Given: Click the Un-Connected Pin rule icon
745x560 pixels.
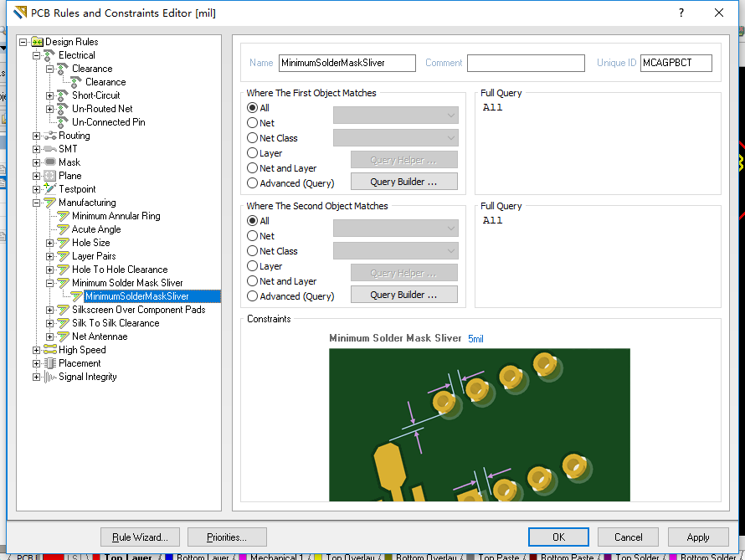Looking at the screenshot, I should pos(63,122).
